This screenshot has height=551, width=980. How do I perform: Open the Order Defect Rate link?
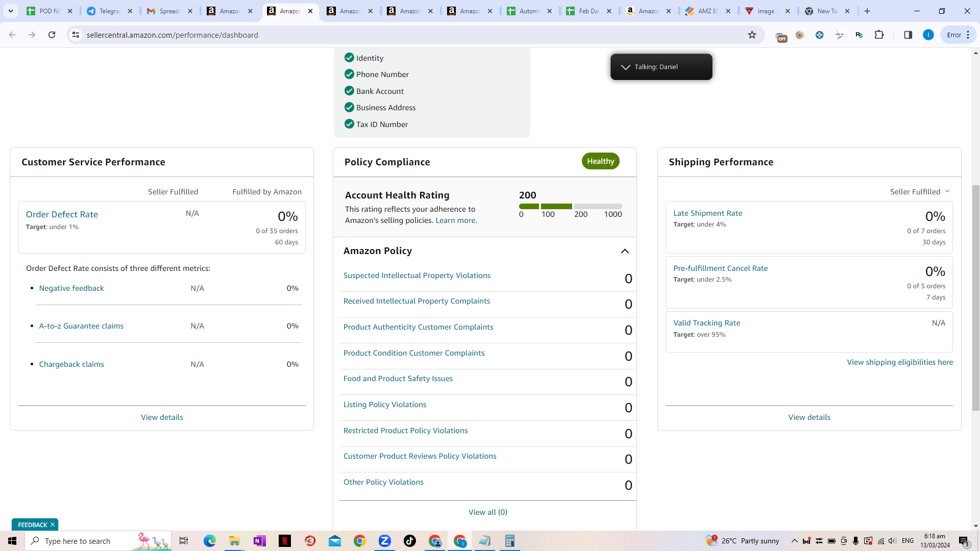coord(62,214)
